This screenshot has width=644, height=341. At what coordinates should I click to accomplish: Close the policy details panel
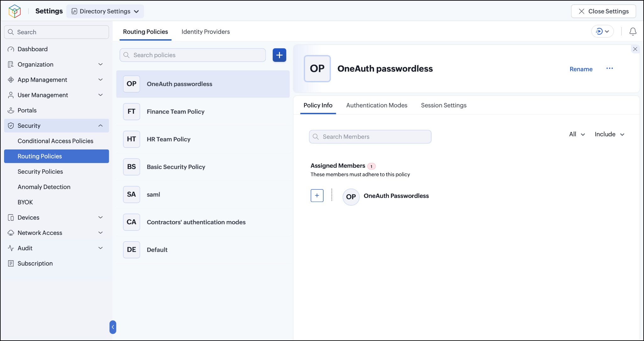(635, 49)
